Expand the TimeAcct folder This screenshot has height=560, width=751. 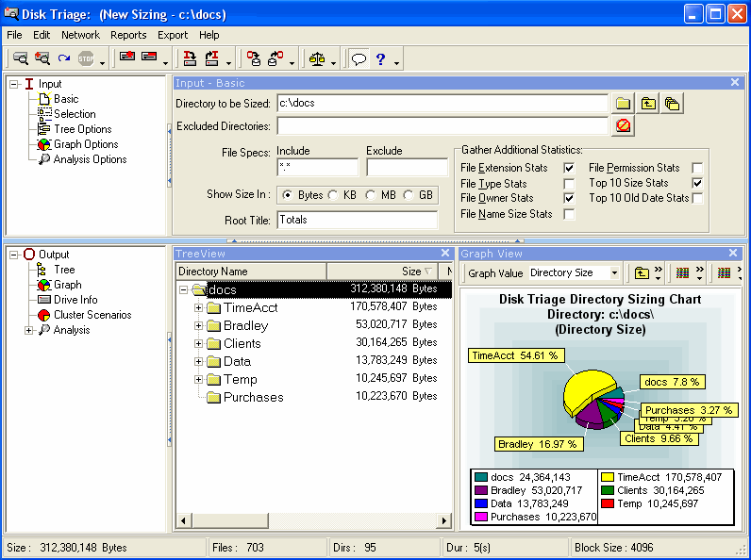(x=198, y=307)
